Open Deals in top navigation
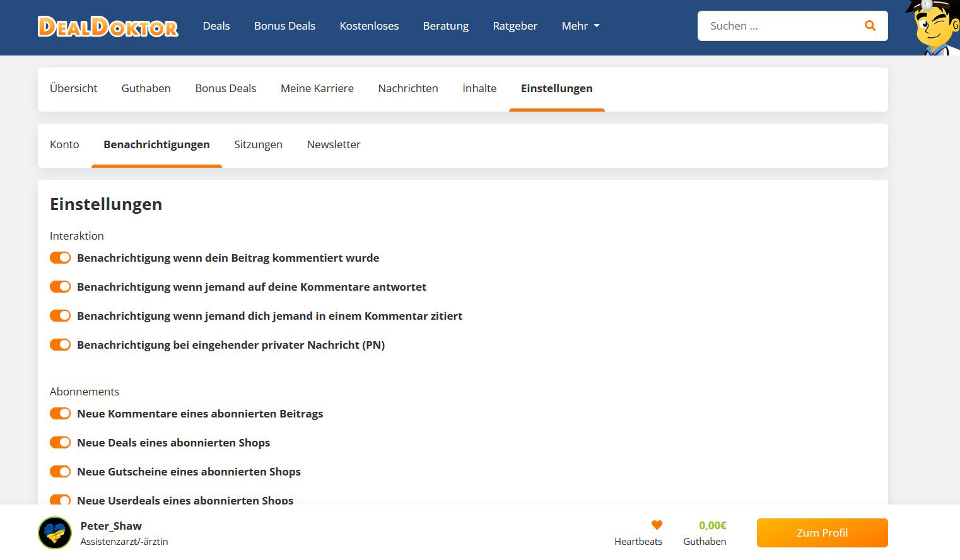Image resolution: width=960 pixels, height=560 pixels. pos(216,26)
